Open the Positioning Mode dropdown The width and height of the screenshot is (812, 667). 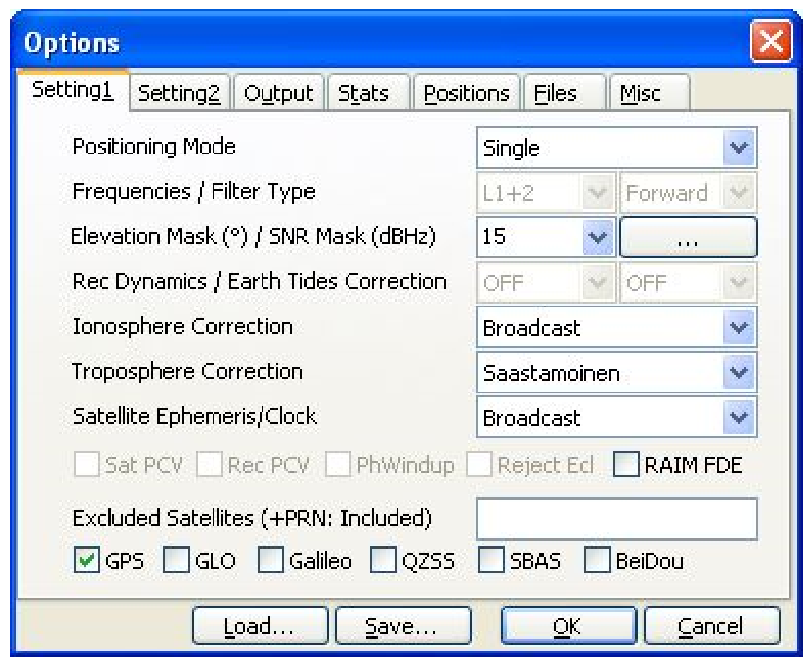click(737, 148)
